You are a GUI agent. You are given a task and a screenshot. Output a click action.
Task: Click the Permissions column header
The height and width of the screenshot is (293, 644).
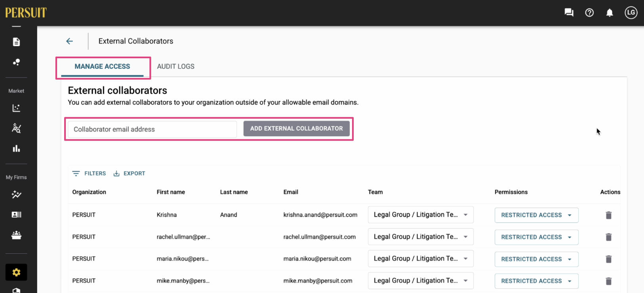tap(511, 192)
